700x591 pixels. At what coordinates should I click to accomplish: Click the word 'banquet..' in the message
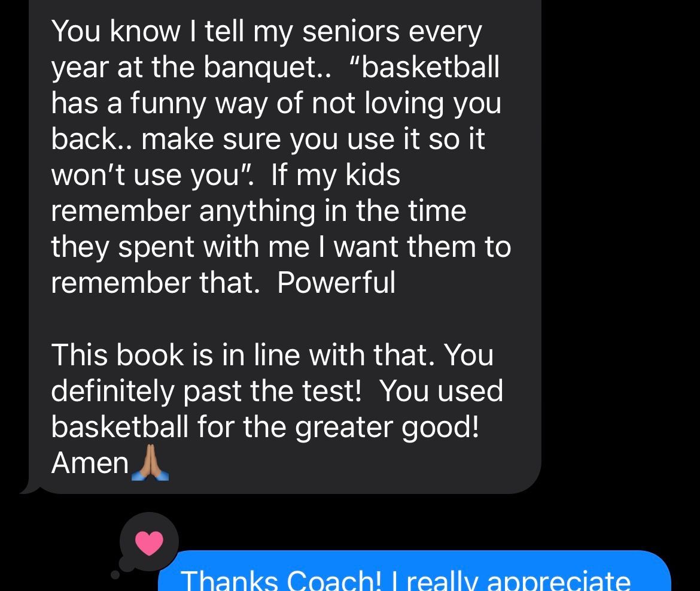click(268, 68)
